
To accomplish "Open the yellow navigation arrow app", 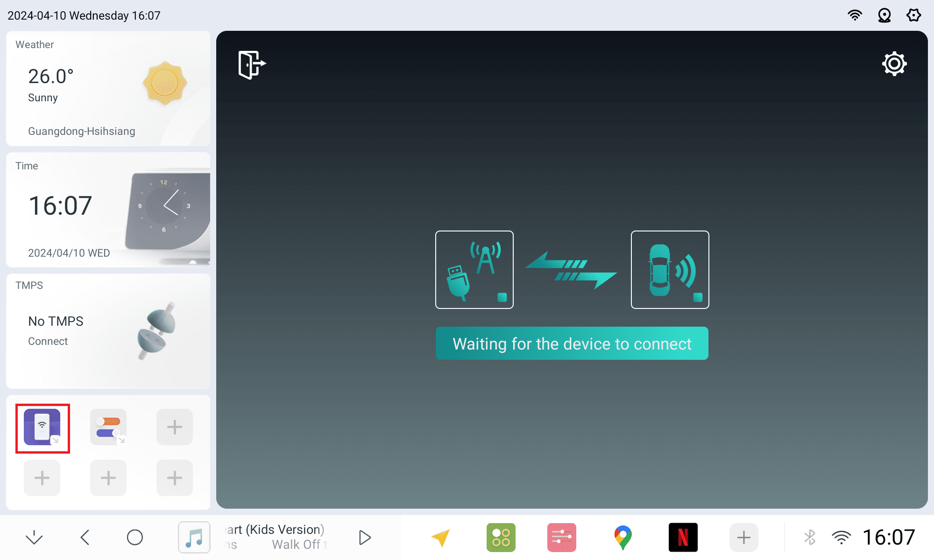I will tap(440, 538).
